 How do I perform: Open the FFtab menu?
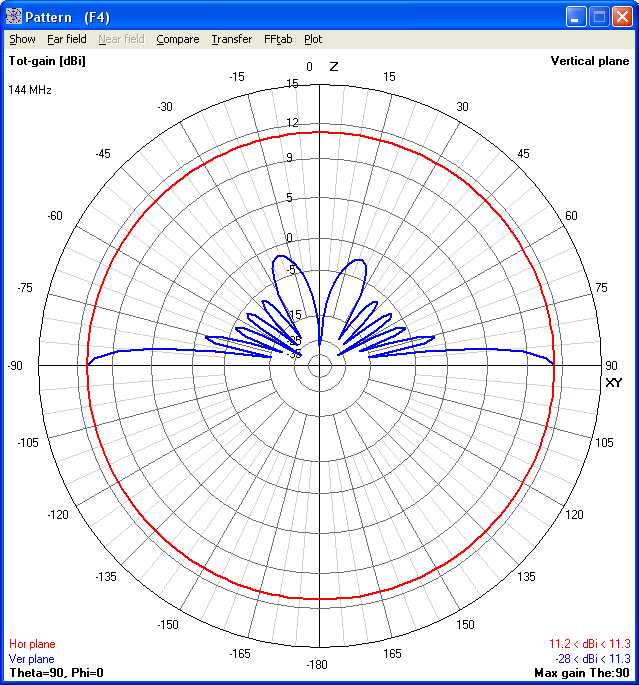click(278, 40)
